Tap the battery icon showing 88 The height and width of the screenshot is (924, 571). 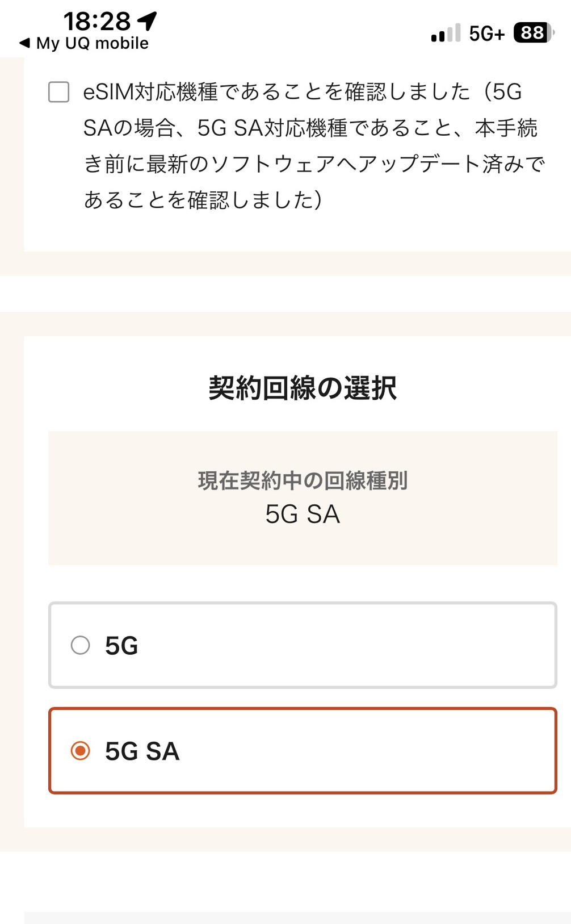coord(533,33)
